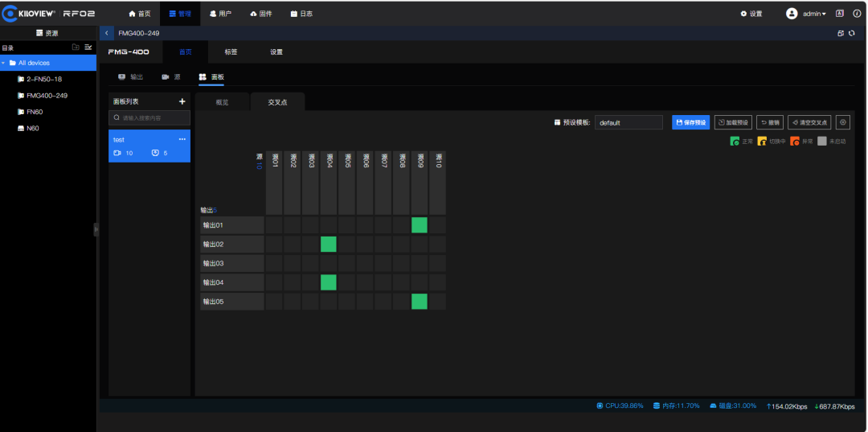
Task: Click the info icon in top bar
Action: (857, 14)
